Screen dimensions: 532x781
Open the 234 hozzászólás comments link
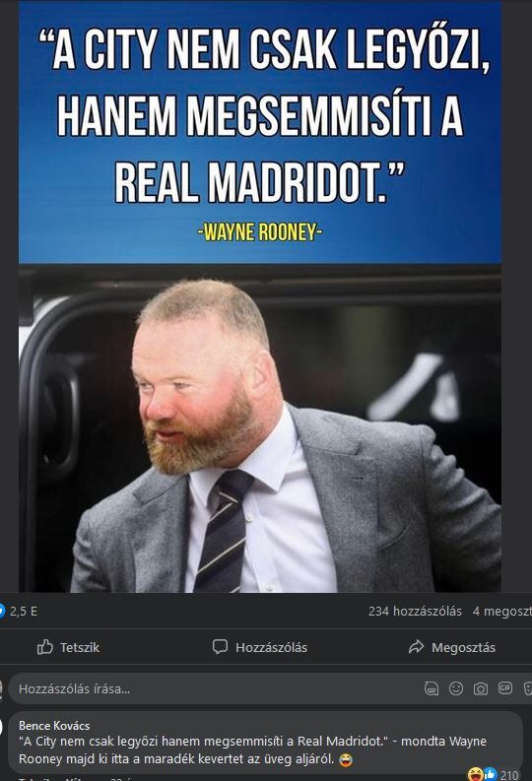415,612
